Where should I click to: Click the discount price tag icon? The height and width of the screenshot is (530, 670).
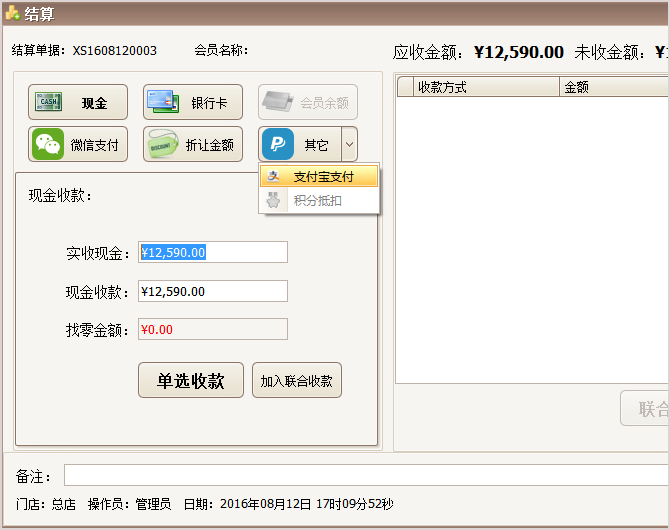(162, 144)
